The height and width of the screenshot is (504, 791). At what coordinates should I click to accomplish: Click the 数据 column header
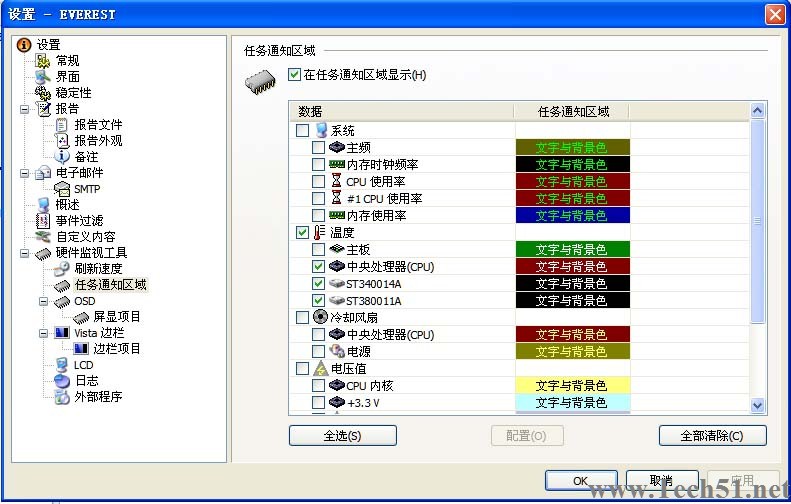402,111
